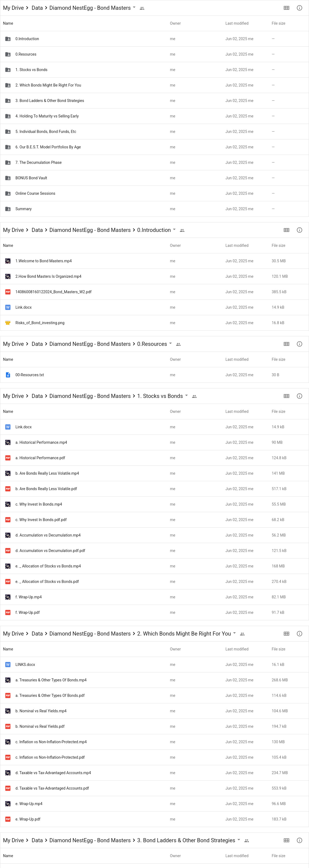Open info icon for 2. Which Bonds folder

point(299,633)
